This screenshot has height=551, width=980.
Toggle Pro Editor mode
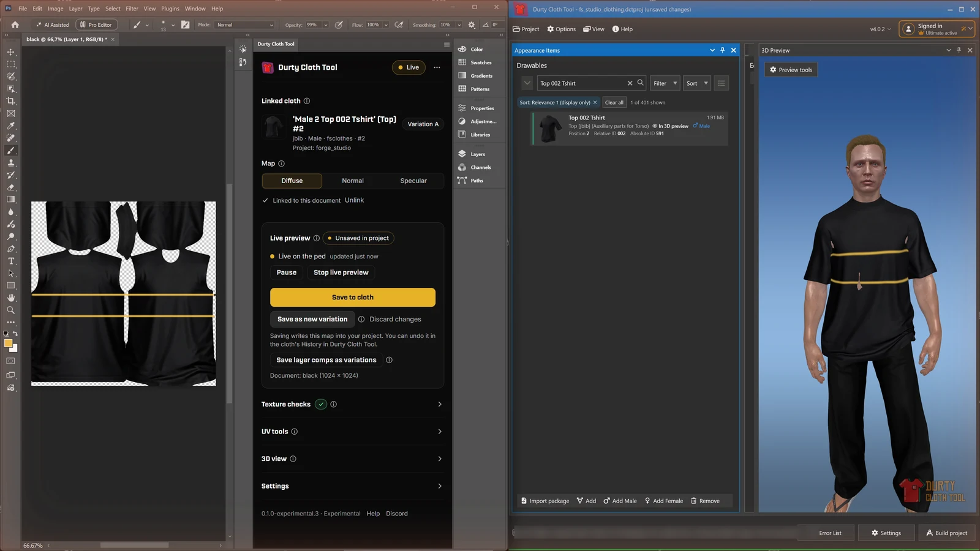(96, 25)
